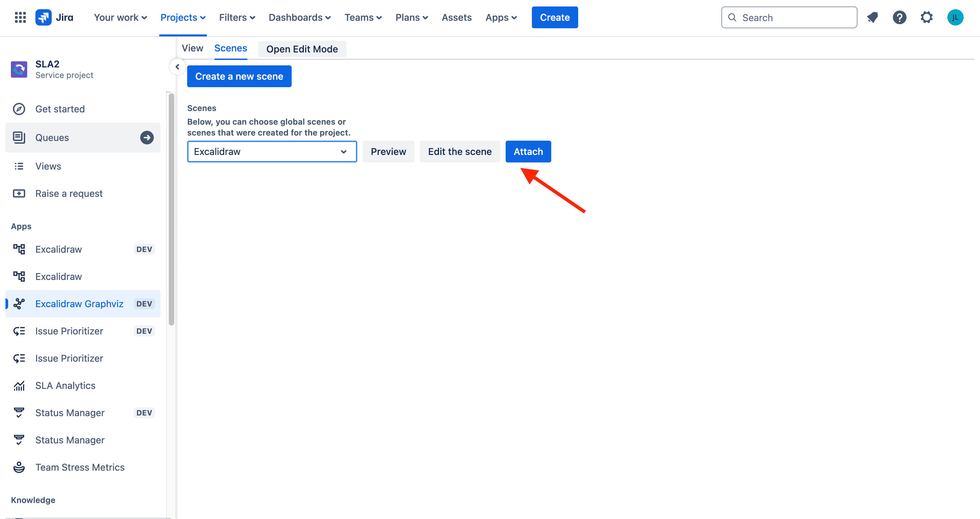Open Status Manager without DEV badge
Viewport: 980px width, 519px height.
(x=83, y=440)
